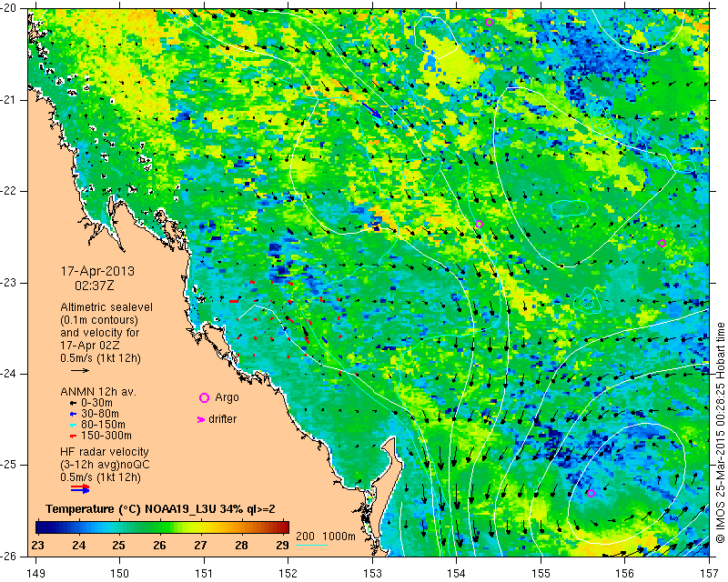Select the red 150-300m legend arrow
This screenshot has width=728, height=582.
(73, 436)
